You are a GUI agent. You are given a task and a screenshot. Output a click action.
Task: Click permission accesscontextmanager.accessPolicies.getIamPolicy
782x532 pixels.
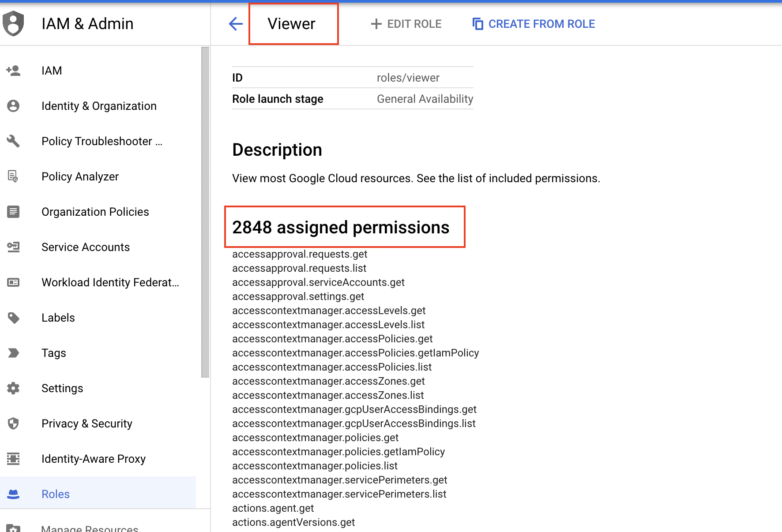[x=356, y=353]
